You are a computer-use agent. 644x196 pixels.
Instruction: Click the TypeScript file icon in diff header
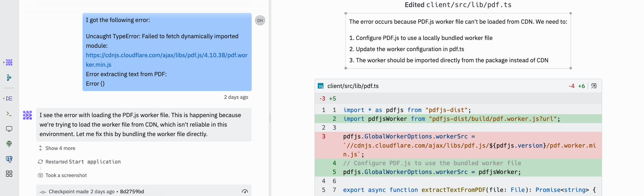click(x=321, y=86)
